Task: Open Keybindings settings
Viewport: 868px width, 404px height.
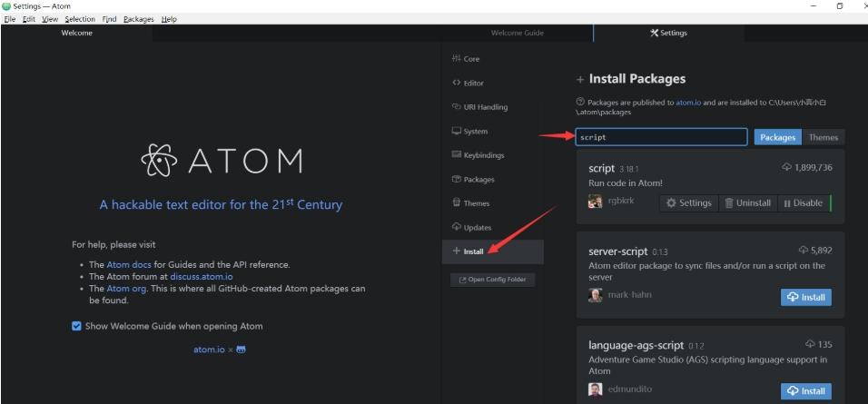Action: pyautogui.click(x=478, y=155)
